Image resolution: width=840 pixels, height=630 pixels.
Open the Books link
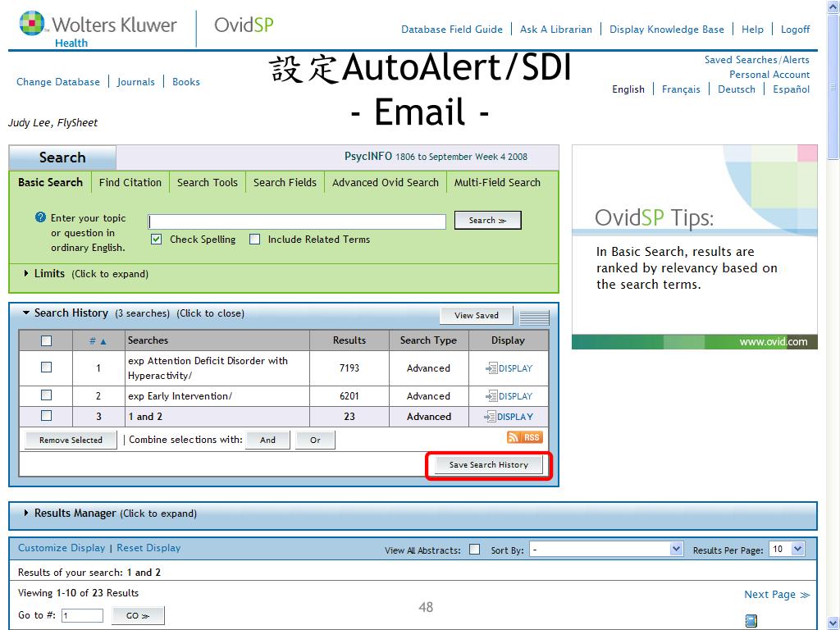click(186, 82)
